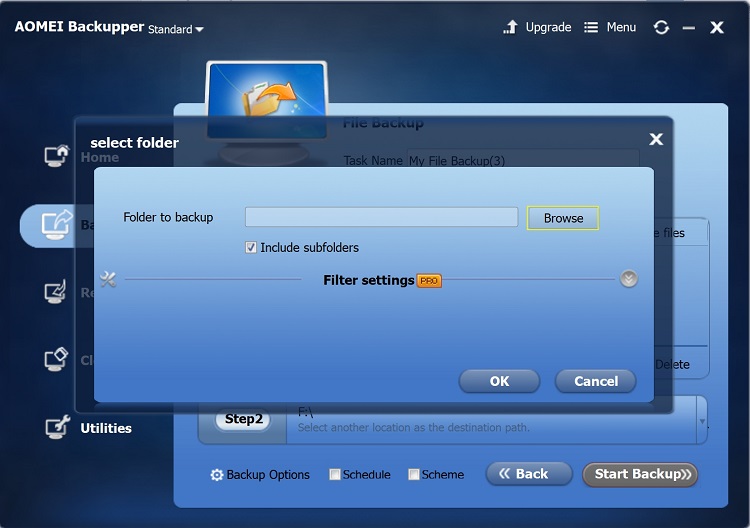Close the select folder dialog

[656, 139]
